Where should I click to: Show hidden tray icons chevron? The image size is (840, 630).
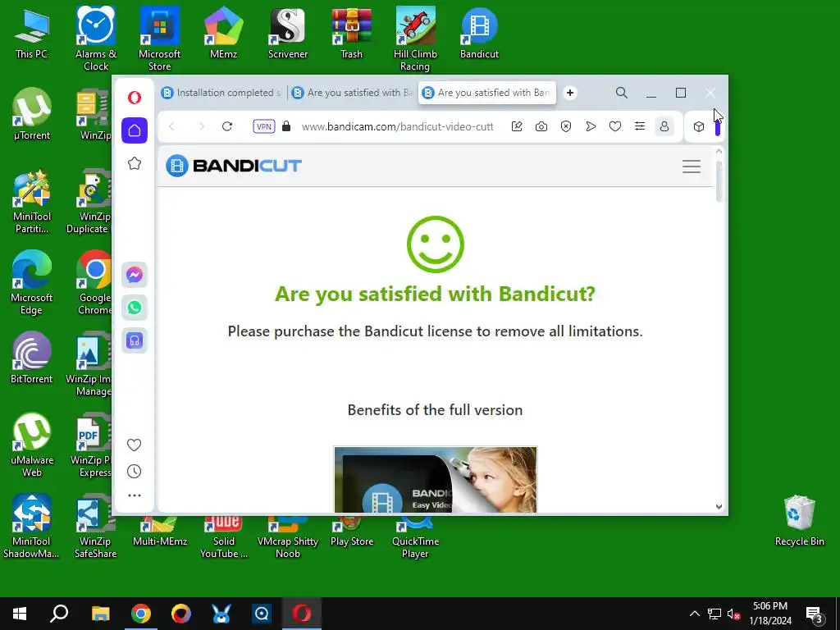coord(694,614)
